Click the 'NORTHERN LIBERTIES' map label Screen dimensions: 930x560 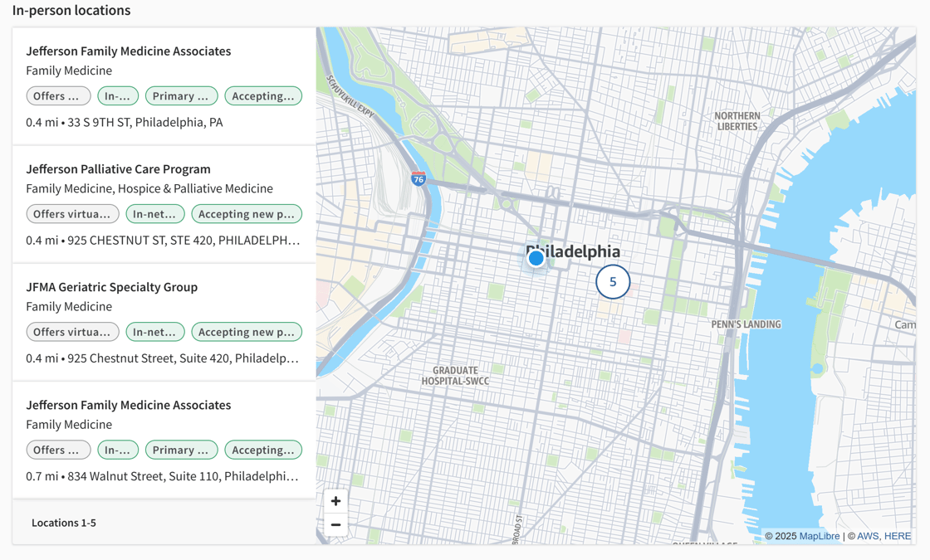click(737, 121)
